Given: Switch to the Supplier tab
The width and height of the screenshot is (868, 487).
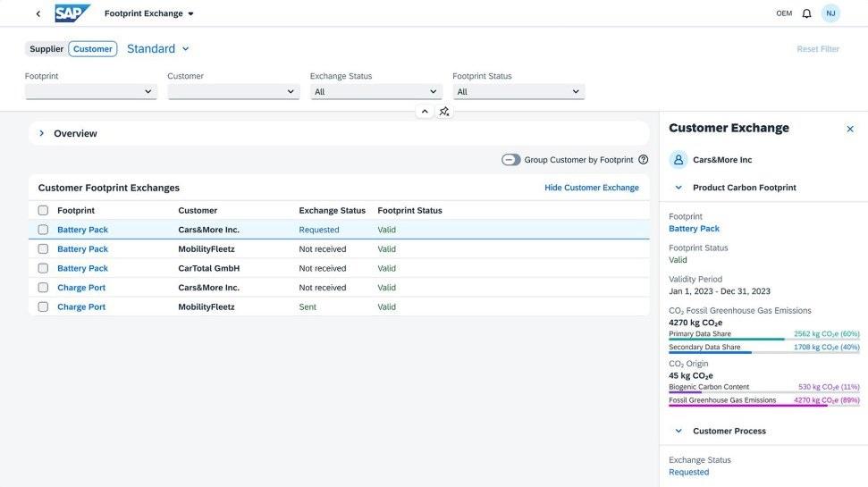Looking at the screenshot, I should click(46, 49).
